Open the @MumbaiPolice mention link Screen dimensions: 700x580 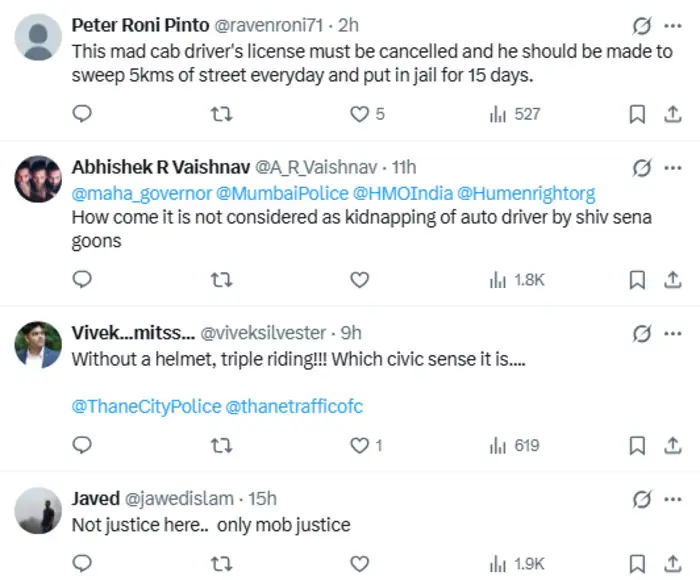pos(282,193)
